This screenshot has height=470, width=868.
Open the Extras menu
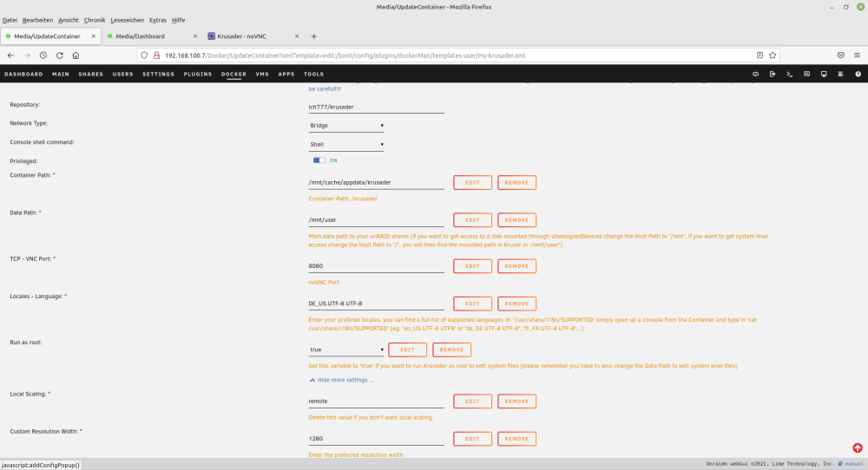158,20
